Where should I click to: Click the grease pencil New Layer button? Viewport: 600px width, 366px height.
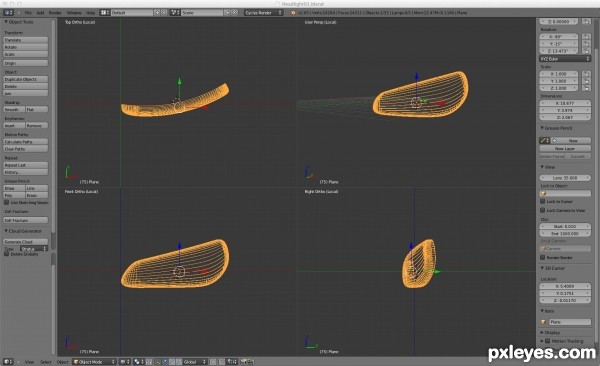[x=565, y=149]
